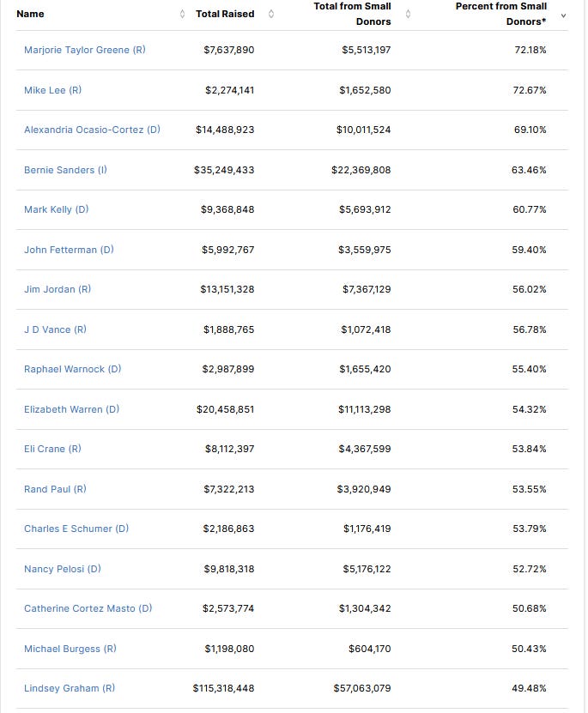The image size is (588, 713).
Task: Select small donor total $5,513,197
Action: point(367,50)
